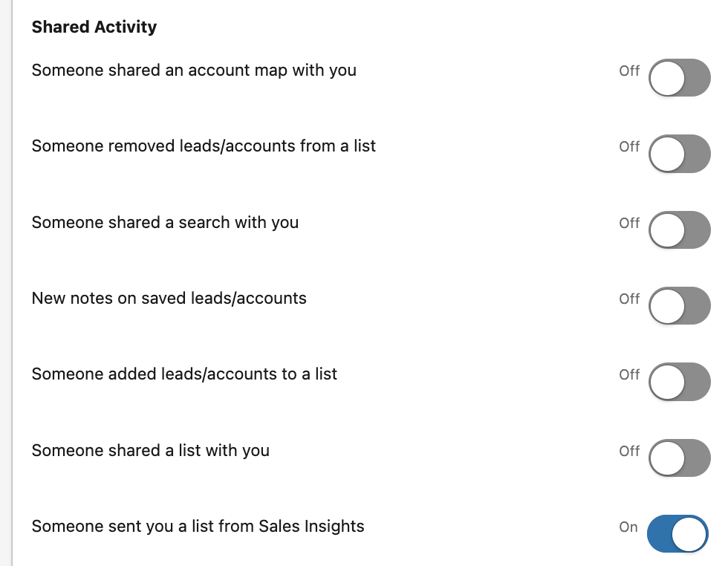Screen dimensions: 728x566
Task: Toggle on "New notes on saved leads/accounts"
Action: pos(678,306)
